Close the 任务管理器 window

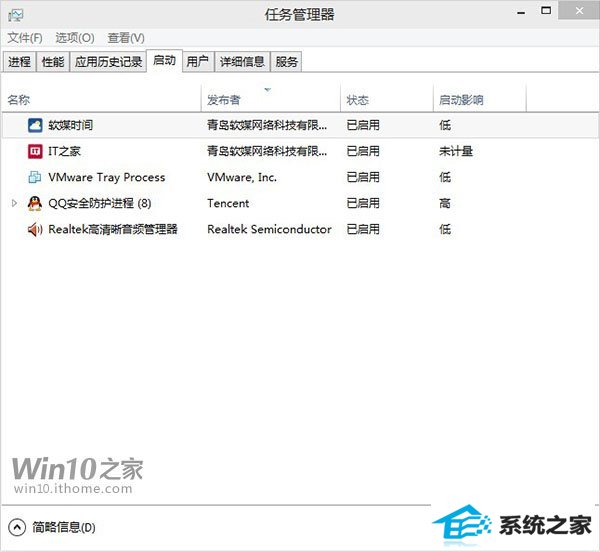579,10
